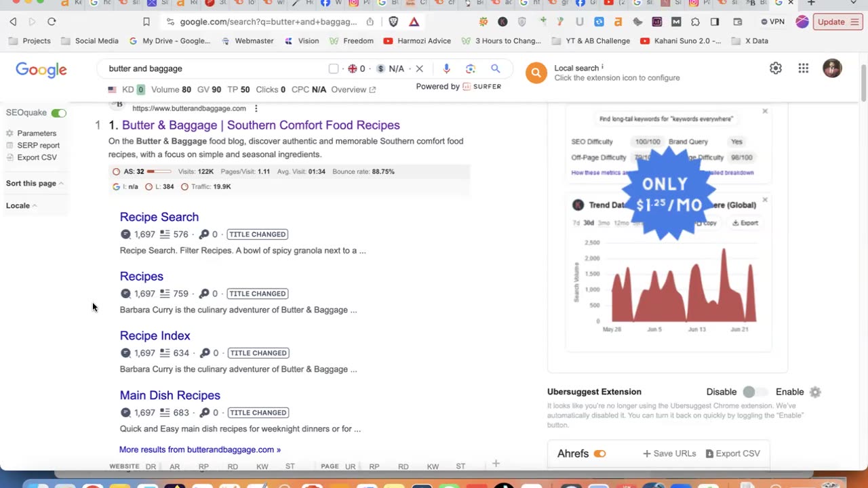Bookmark this page with the bookmark icon
The width and height of the screenshot is (868, 488).
coord(146,22)
